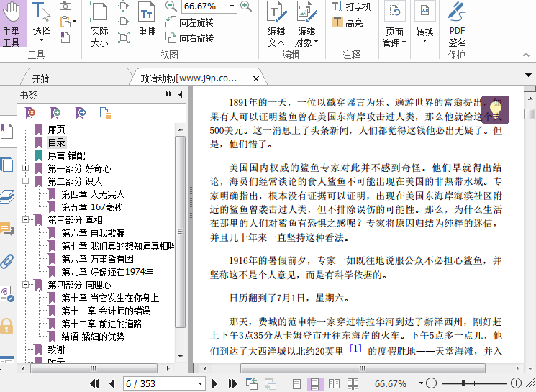Close the 政治动物 document tab
The height and width of the screenshot is (392, 536).
pos(255,79)
